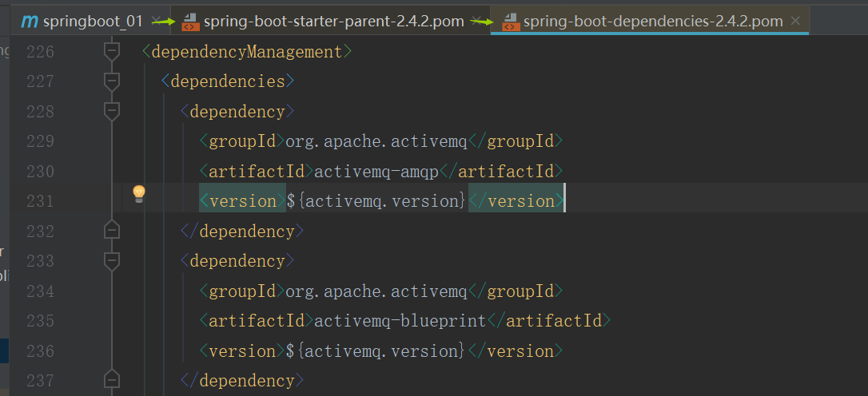Click line number 229 in the gutter
This screenshot has width=868, height=396.
click(x=41, y=141)
